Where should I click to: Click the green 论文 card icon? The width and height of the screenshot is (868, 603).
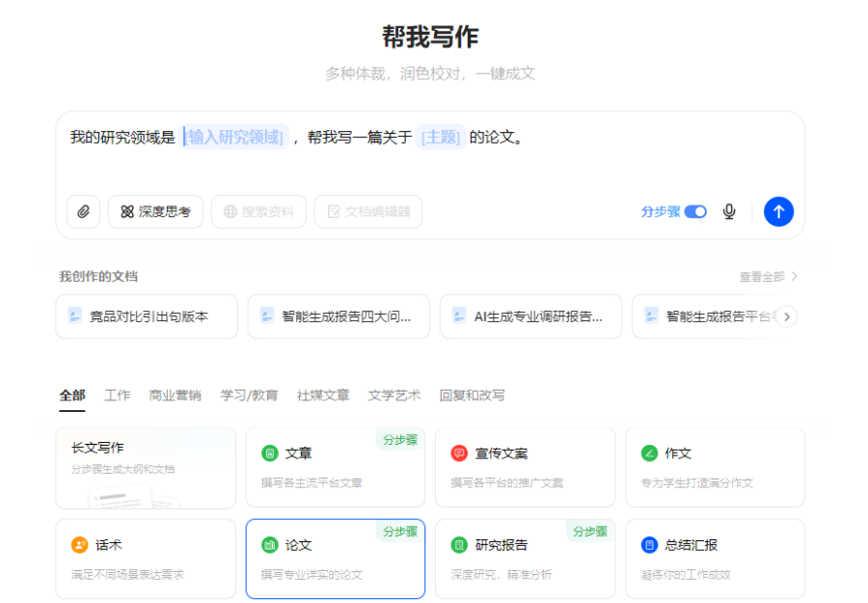point(270,545)
